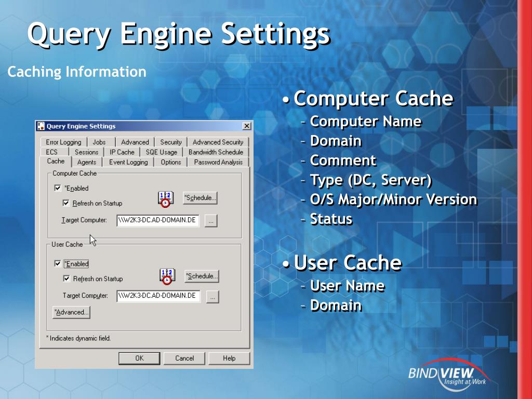The image size is (532, 399).
Task: Toggle User Cache Enabled checkbox
Action: tap(58, 263)
